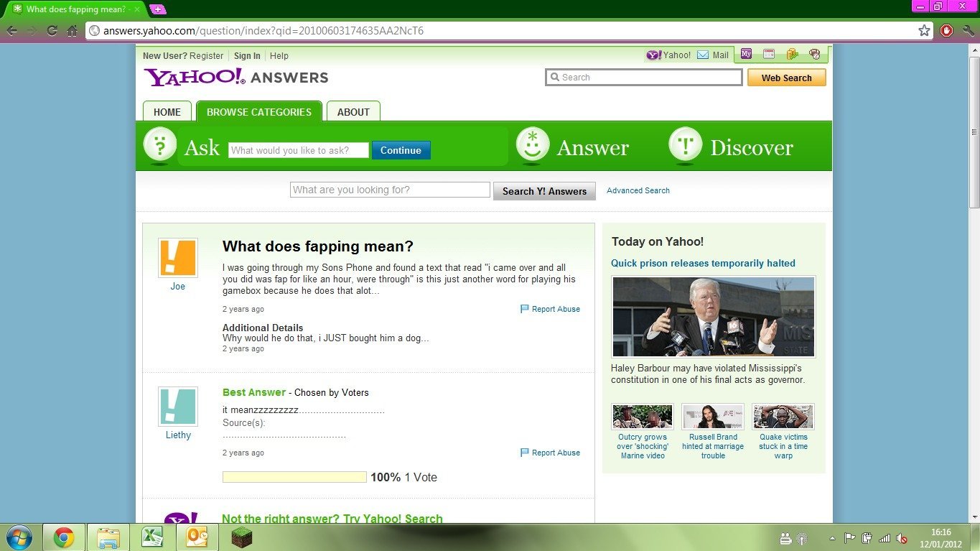Click the network signal bars tray icon
The image size is (980, 551).
[x=885, y=538]
